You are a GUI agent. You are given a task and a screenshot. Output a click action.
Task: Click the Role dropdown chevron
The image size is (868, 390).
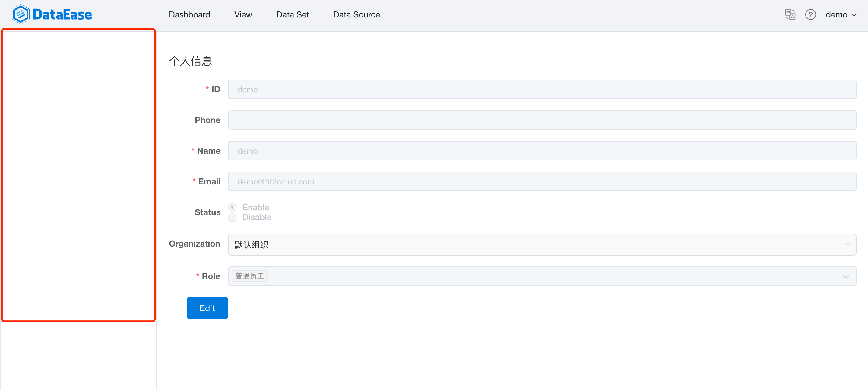click(x=846, y=276)
